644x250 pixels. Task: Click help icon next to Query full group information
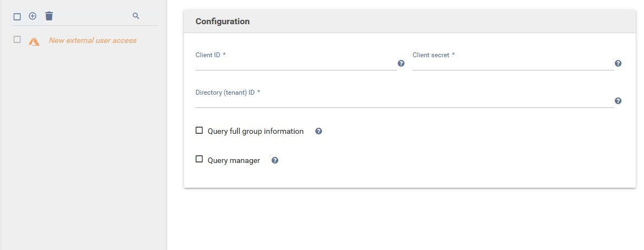318,132
